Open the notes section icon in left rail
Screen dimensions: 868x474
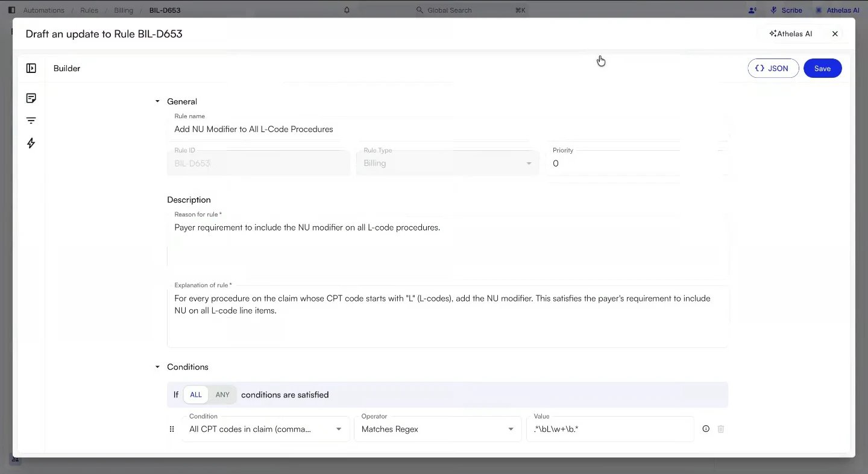pos(31,98)
